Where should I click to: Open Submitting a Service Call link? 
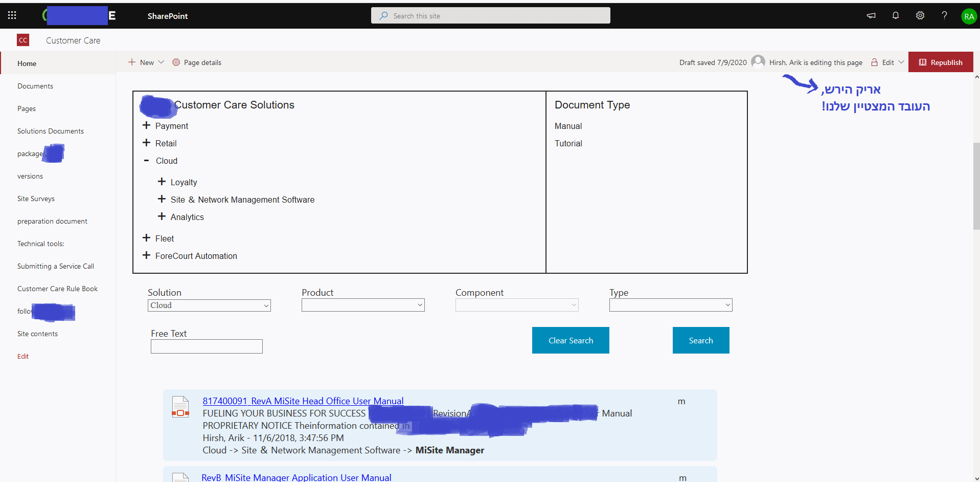click(56, 266)
